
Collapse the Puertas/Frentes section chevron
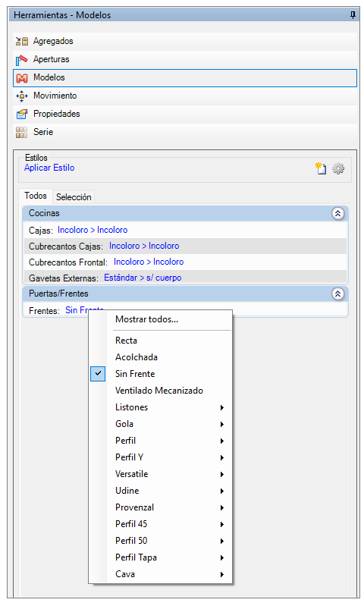(x=337, y=294)
